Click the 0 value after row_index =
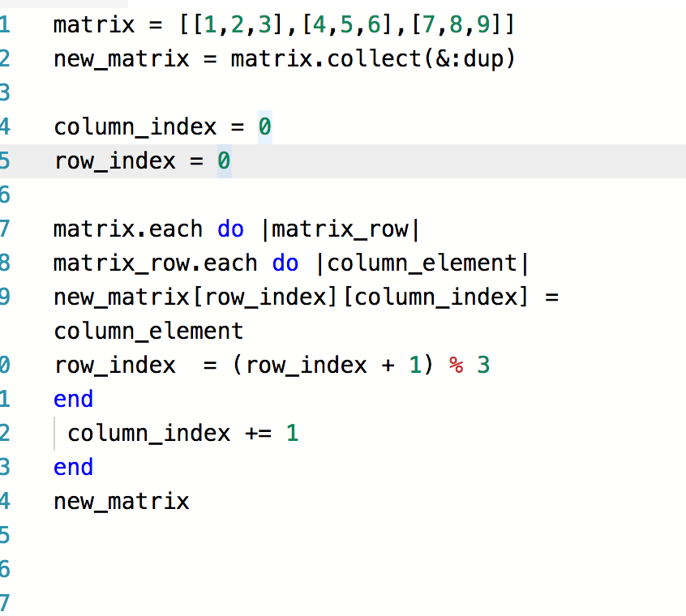The height and width of the screenshot is (616, 686). point(224,161)
